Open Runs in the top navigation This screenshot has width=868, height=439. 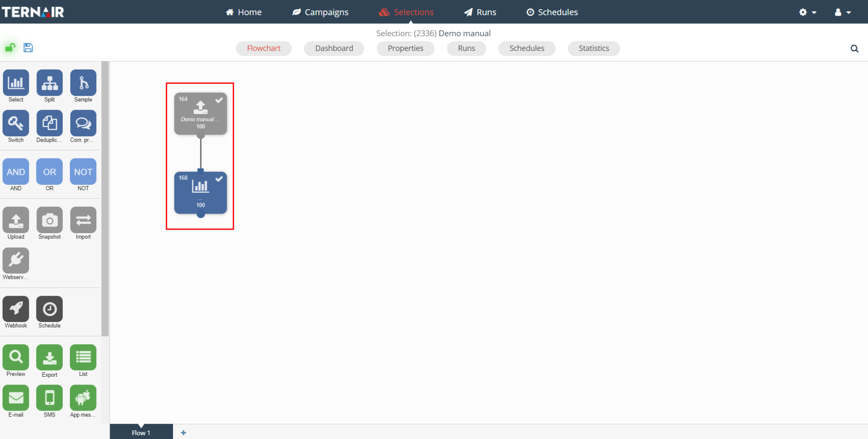480,12
